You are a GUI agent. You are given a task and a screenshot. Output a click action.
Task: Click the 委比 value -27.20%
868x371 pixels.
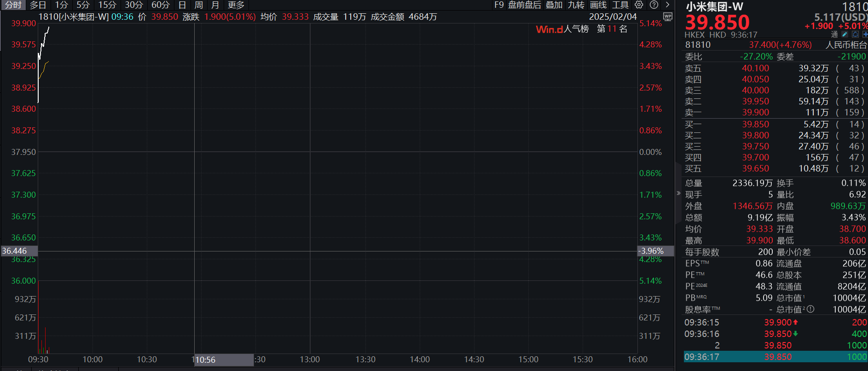click(756, 57)
